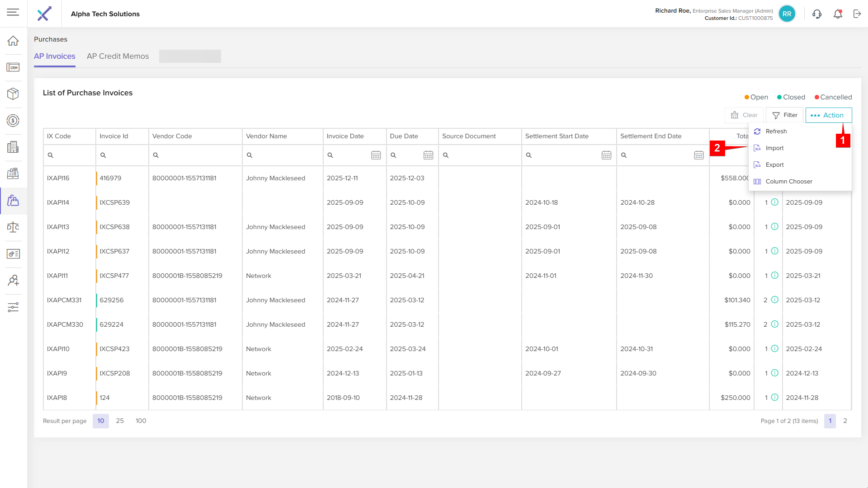The width and height of the screenshot is (868, 488).
Task: Click the logout icon in header
Action: pos(857,14)
